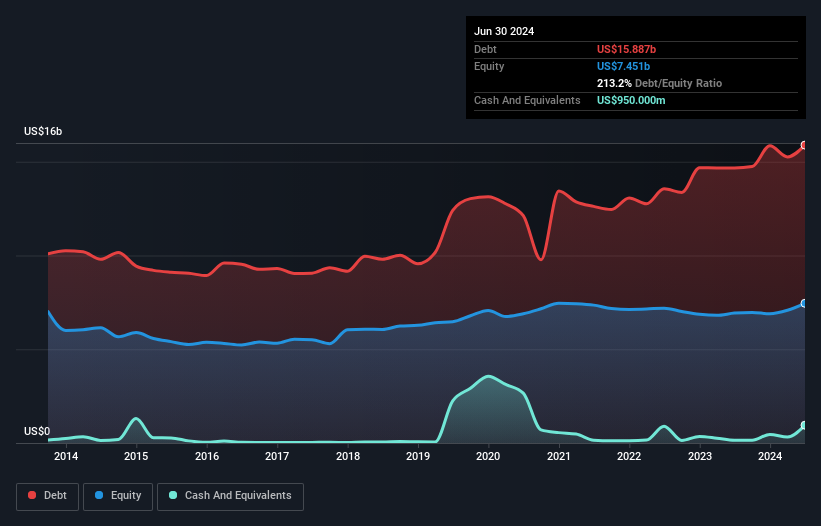Image resolution: width=821 pixels, height=526 pixels.
Task: Click the teal Cash endpoint marker
Action: pos(804,425)
